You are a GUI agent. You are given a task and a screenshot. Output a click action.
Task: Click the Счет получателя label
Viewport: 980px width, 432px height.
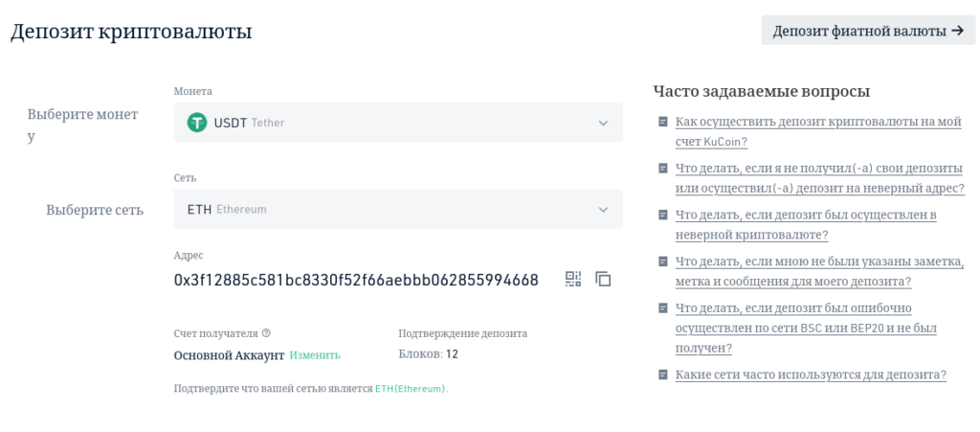pyautogui.click(x=215, y=333)
